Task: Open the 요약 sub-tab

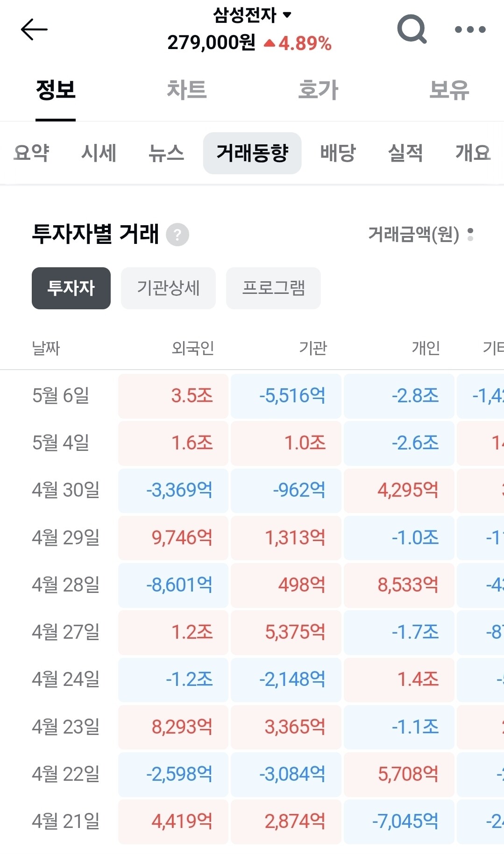Action: pos(31,153)
